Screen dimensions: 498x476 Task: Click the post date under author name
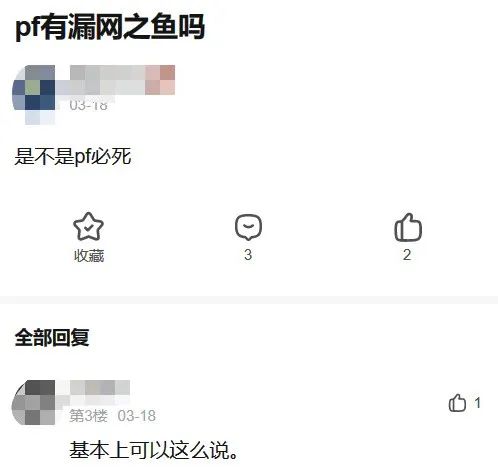tap(88, 105)
